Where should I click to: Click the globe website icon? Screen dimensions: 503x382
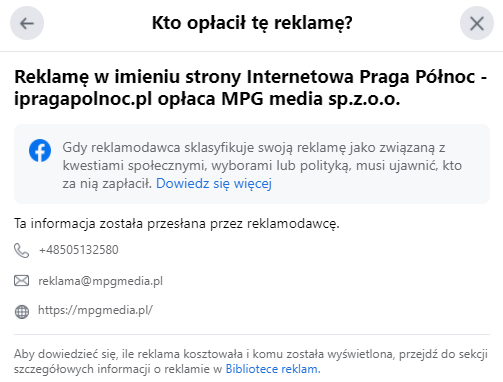click(22, 312)
